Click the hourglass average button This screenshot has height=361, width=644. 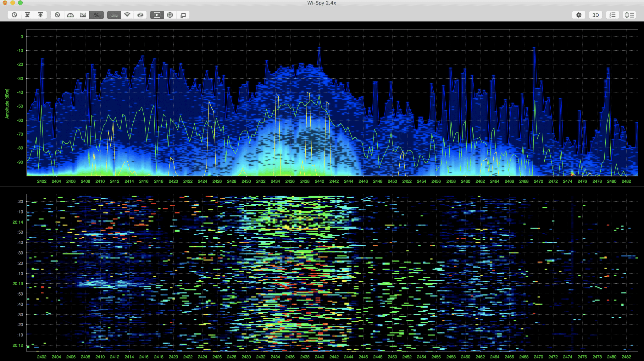click(x=27, y=15)
